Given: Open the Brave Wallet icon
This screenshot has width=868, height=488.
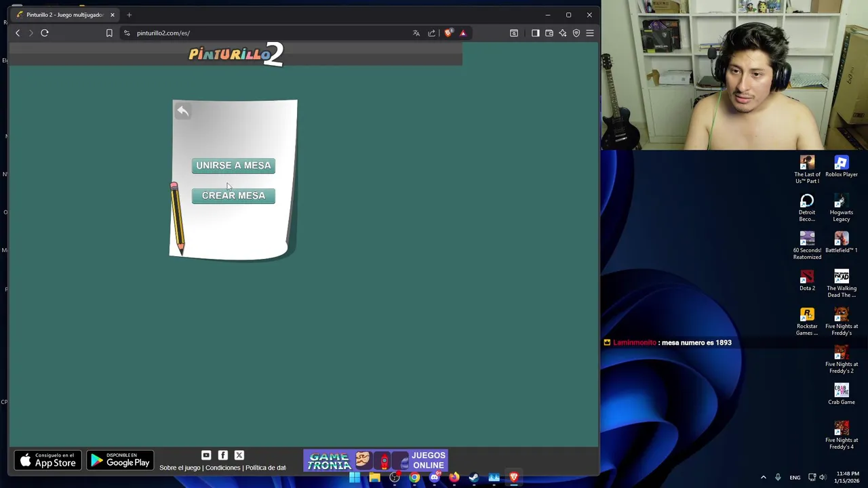Looking at the screenshot, I should click(549, 33).
